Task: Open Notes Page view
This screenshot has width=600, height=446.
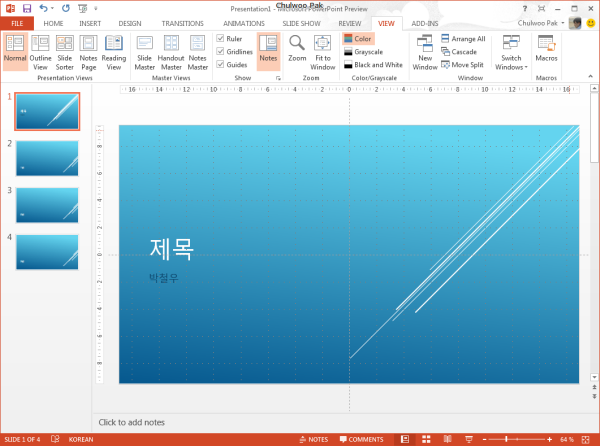Action: point(88,52)
